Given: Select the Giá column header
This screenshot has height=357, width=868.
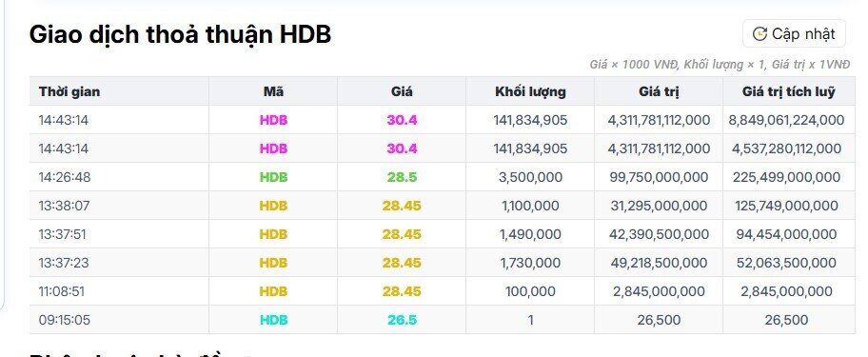Looking at the screenshot, I should [x=402, y=91].
